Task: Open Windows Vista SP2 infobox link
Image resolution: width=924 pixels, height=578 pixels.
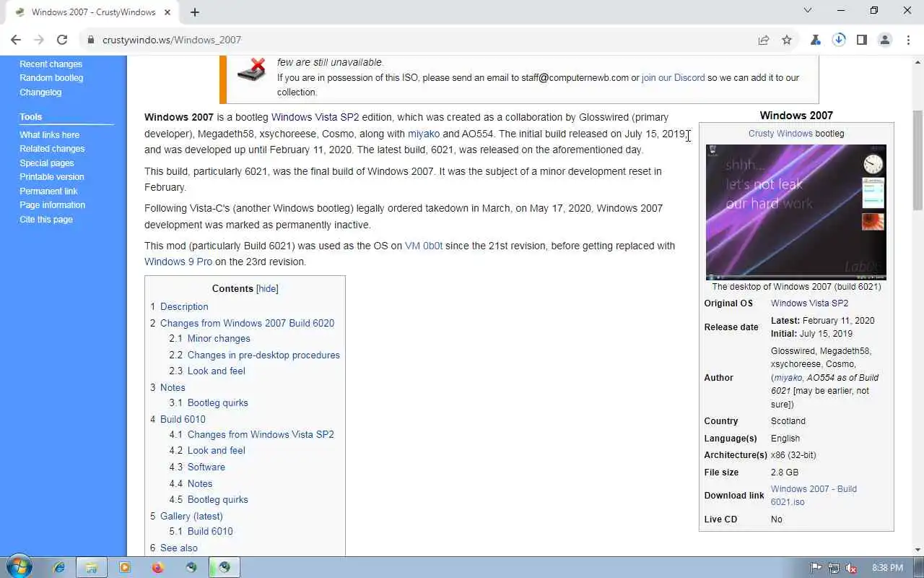Action: (x=809, y=303)
